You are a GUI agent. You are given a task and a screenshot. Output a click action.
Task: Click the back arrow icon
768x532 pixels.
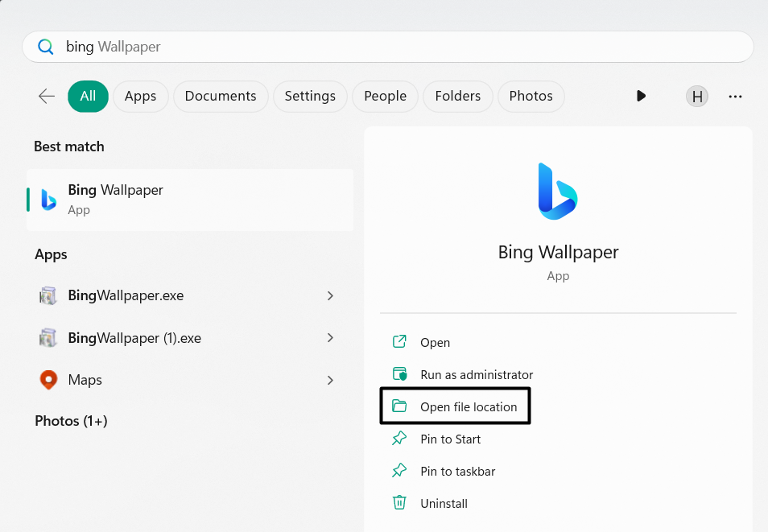(47, 97)
